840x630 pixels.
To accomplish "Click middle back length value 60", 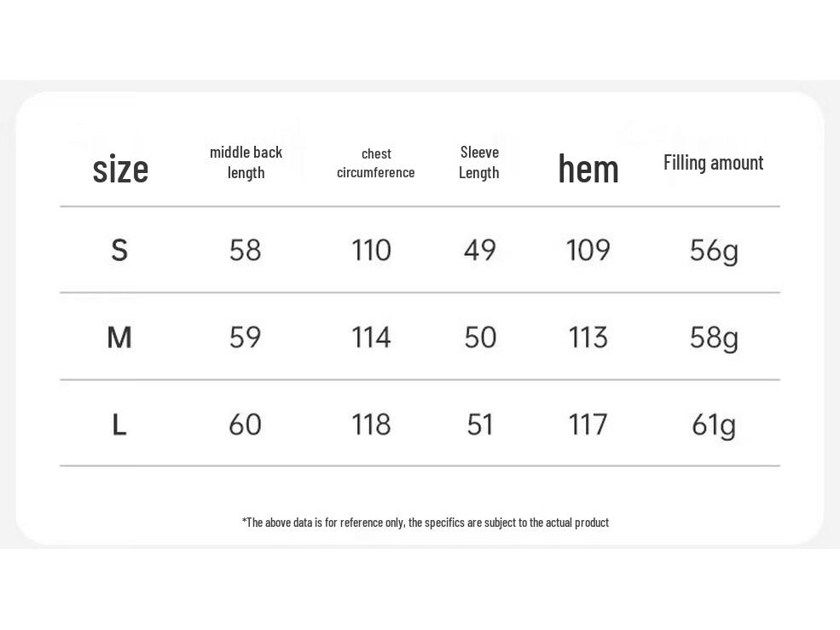I will tap(246, 425).
